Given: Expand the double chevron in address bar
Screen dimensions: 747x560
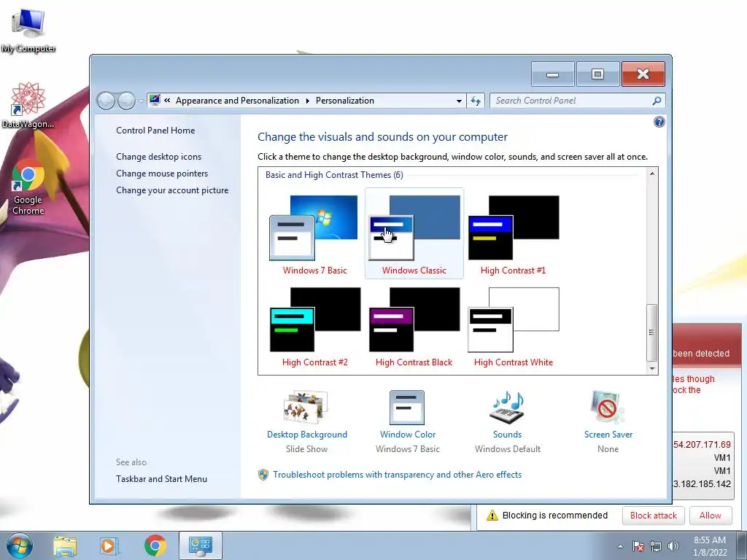Looking at the screenshot, I should click(x=167, y=101).
